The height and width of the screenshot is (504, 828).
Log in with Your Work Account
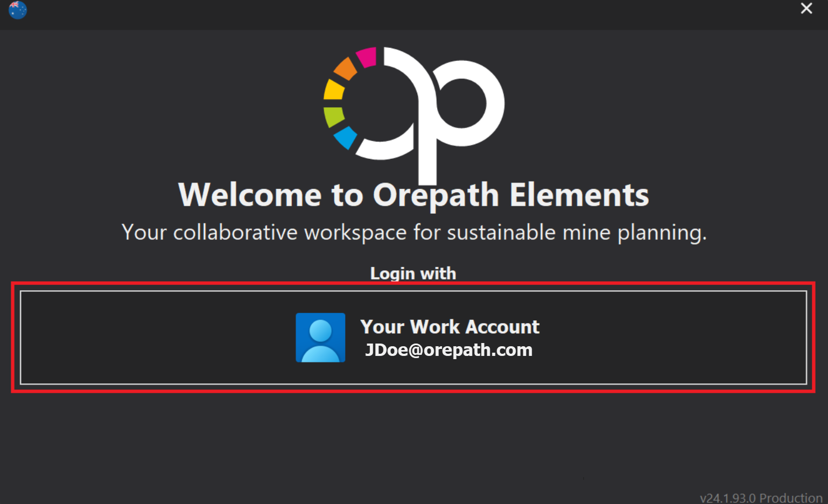coord(450,327)
